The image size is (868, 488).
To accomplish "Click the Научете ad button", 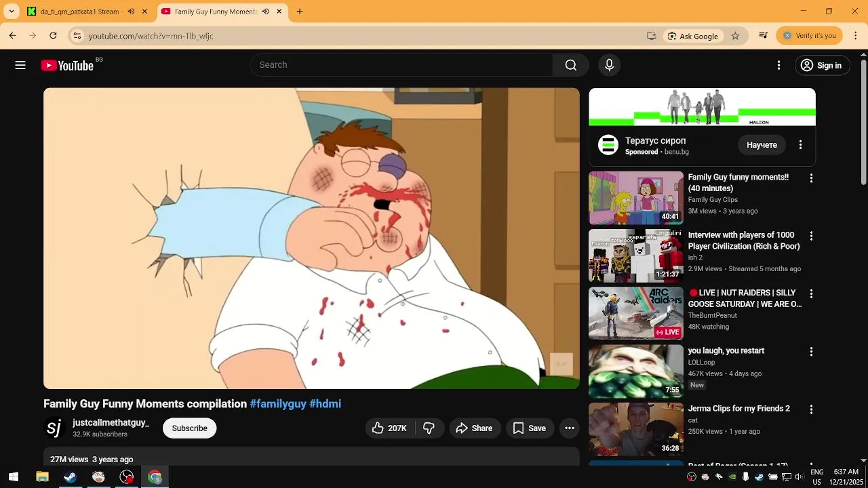I will pos(762,145).
